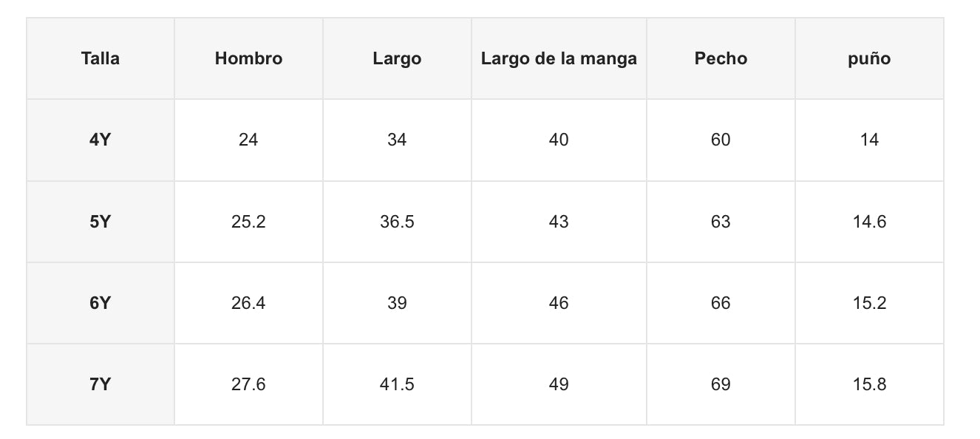The width and height of the screenshot is (980, 439).
Task: Click the Largo column header
Action: (x=397, y=59)
